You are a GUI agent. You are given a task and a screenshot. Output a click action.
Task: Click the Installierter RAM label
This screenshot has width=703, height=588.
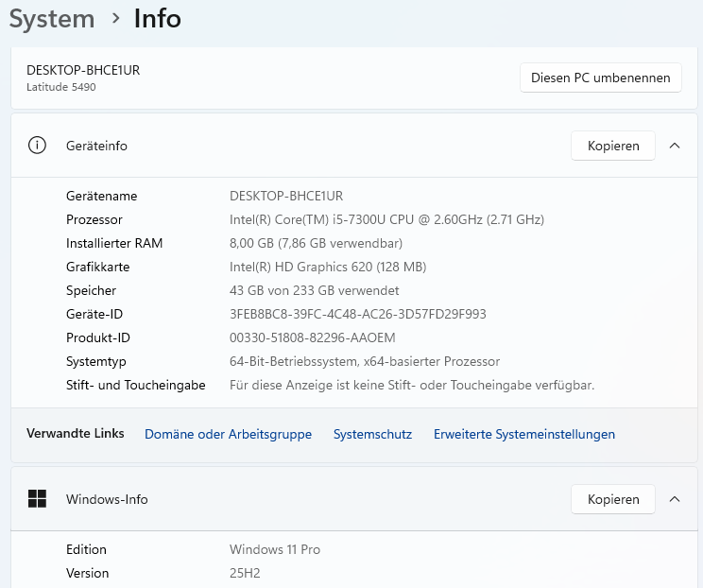tap(114, 243)
